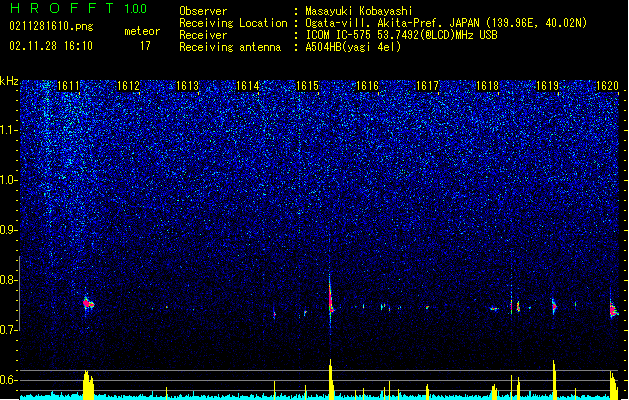The height and width of the screenshot is (400, 629).
Task: Click the 0.8 frequency axis label
Action: (9, 280)
